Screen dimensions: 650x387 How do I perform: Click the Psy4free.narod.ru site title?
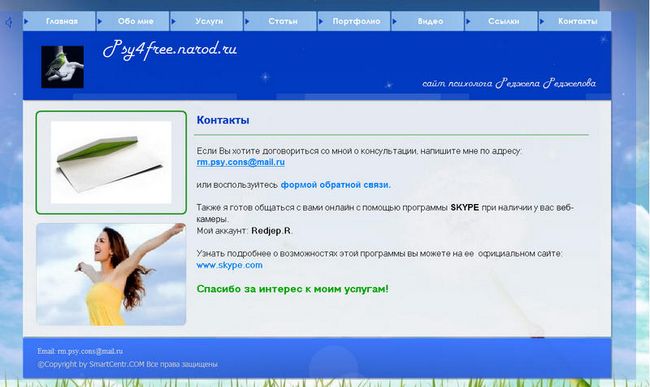coord(170,50)
